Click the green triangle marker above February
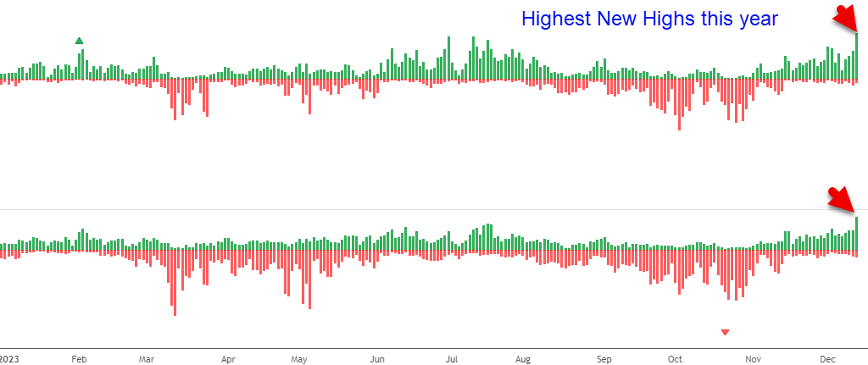Image resolution: width=868 pixels, height=365 pixels. [79, 41]
